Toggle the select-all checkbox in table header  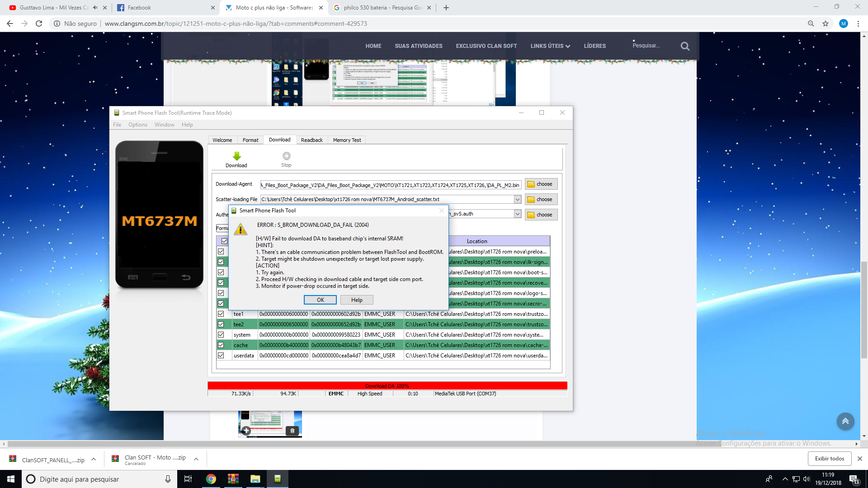[x=224, y=241]
